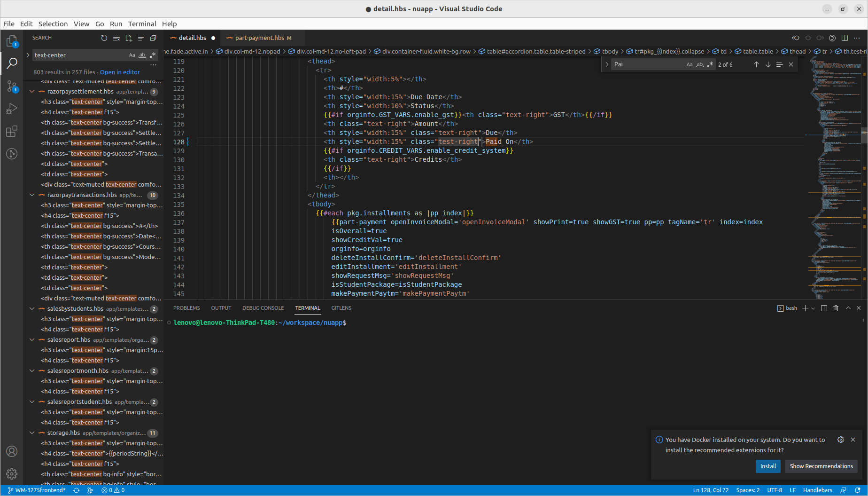Open the Explorer view in activity bar
Viewport: 868px width, 496px height.
pyautogui.click(x=12, y=41)
